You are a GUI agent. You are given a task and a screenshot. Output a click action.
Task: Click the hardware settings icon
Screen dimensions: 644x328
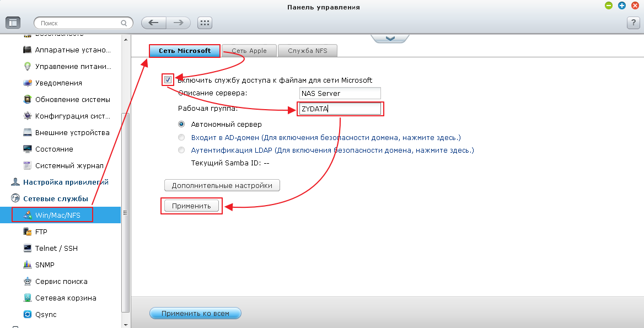click(x=27, y=50)
